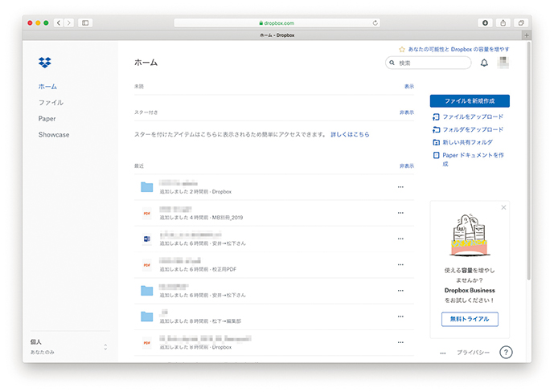Expand the 個人 account switcher
554x392 pixels.
pos(105,346)
